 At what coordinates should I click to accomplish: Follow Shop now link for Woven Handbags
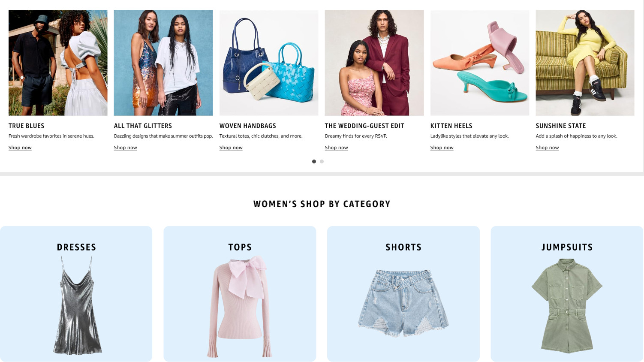231,148
